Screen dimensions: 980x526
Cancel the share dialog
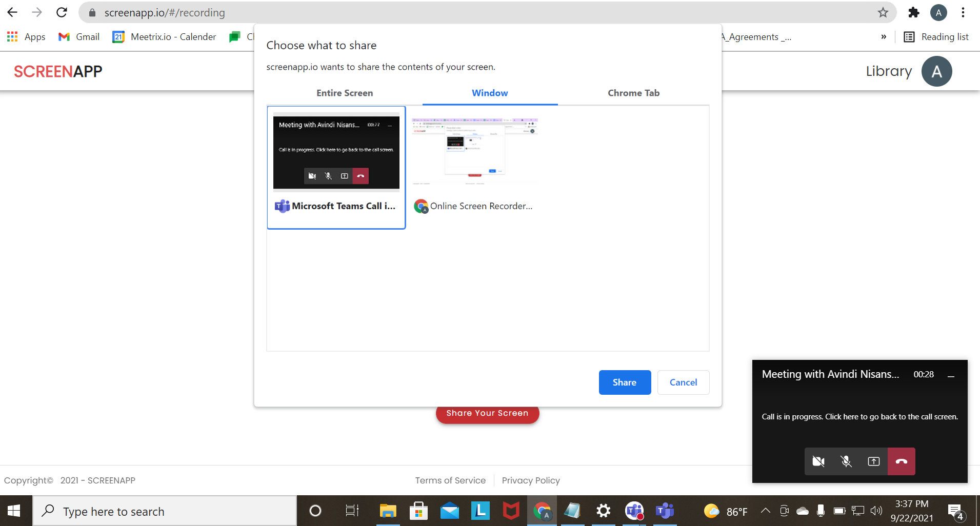(x=683, y=382)
